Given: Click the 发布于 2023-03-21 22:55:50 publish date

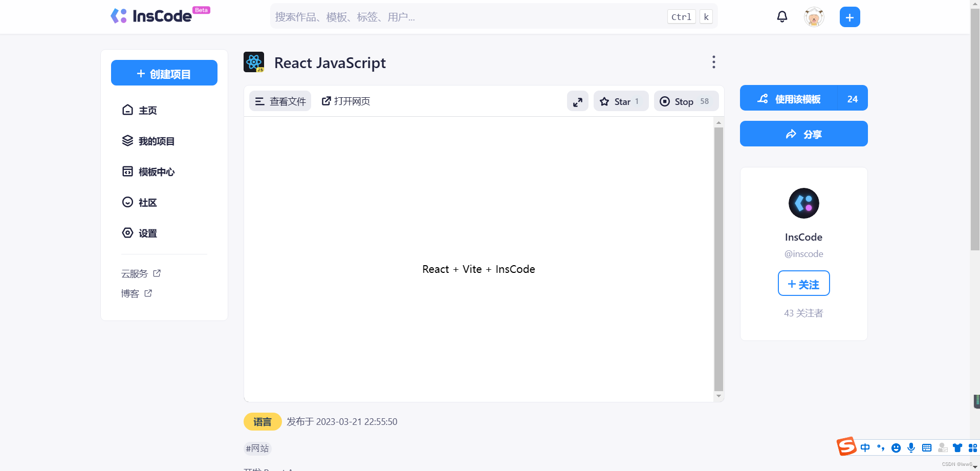Looking at the screenshot, I should 342,422.
